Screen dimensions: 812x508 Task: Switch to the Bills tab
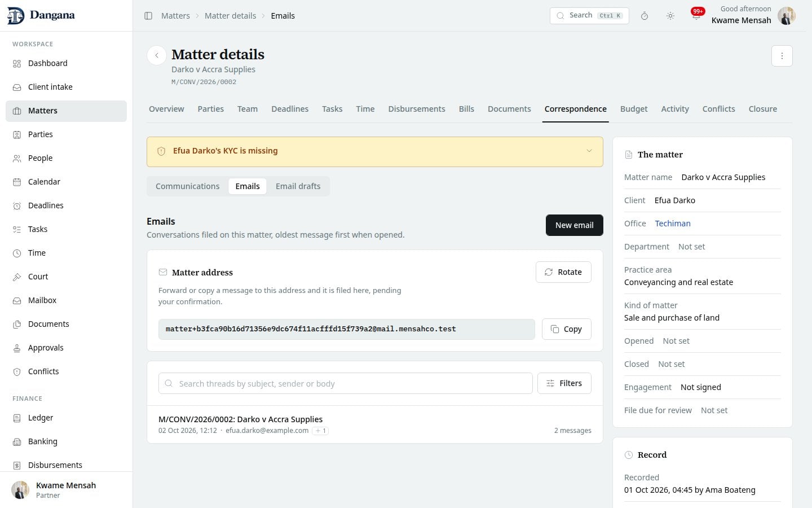tap(466, 109)
